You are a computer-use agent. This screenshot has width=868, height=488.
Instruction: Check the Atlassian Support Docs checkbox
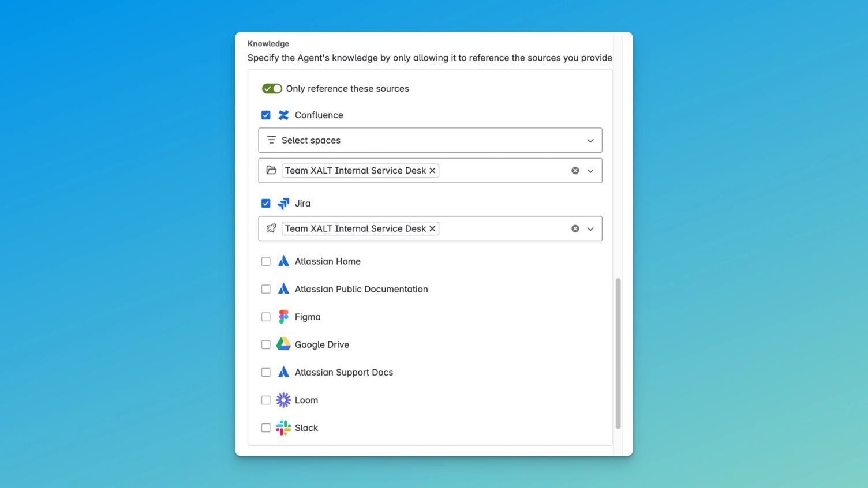[265, 372]
